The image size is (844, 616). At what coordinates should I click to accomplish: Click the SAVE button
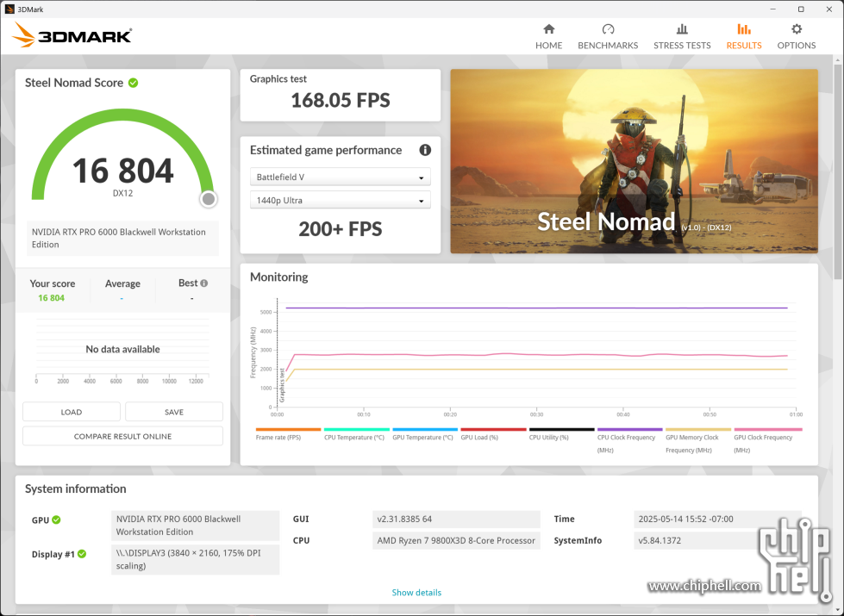click(x=174, y=412)
